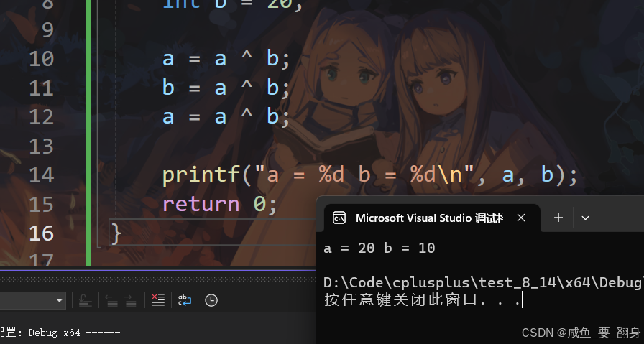Click the clock timestamp icon in Output toolbar
The height and width of the screenshot is (344, 644).
[x=211, y=300]
